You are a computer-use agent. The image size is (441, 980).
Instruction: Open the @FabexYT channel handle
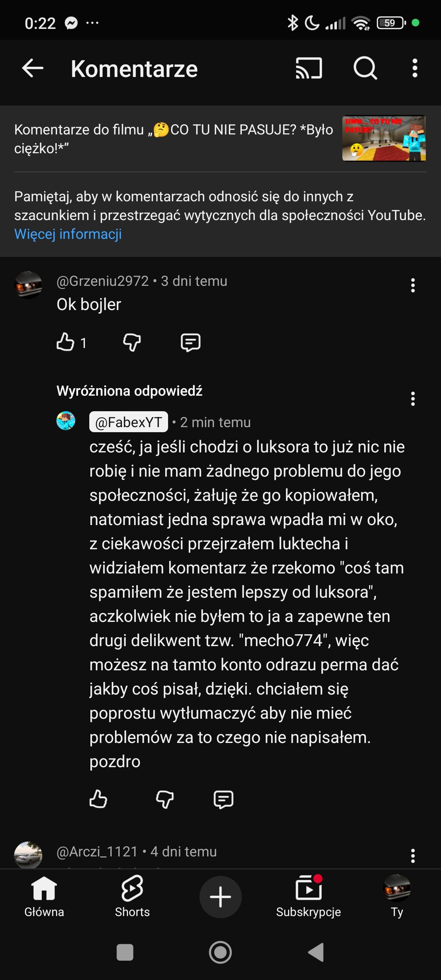coord(129,422)
